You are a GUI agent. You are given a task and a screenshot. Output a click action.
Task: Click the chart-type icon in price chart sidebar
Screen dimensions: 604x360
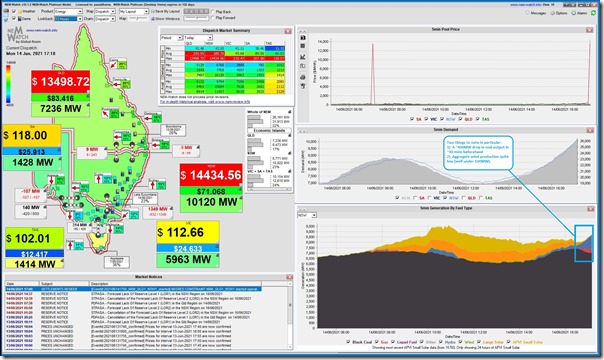pyautogui.click(x=303, y=57)
